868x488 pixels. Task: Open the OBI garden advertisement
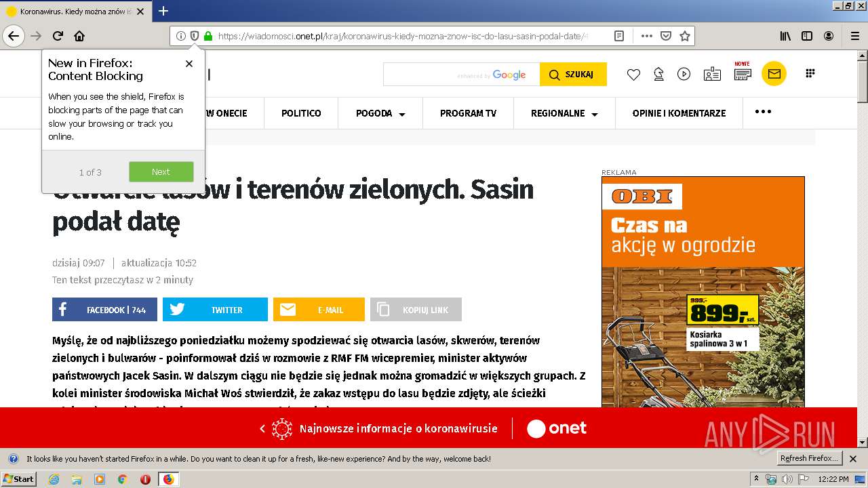tap(703, 291)
